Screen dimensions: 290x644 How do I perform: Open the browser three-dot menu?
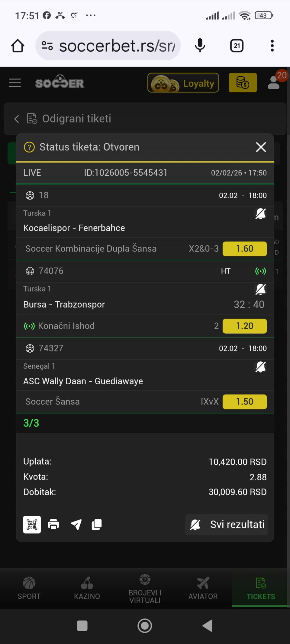click(x=272, y=46)
